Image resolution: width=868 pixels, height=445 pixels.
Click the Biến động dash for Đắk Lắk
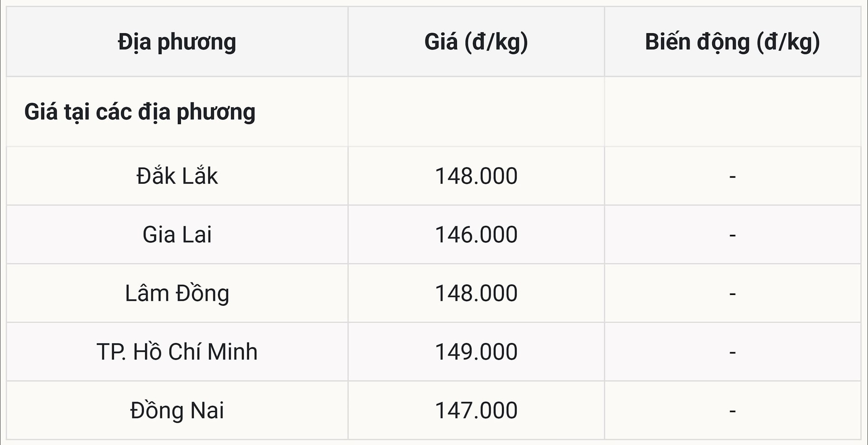[732, 176]
